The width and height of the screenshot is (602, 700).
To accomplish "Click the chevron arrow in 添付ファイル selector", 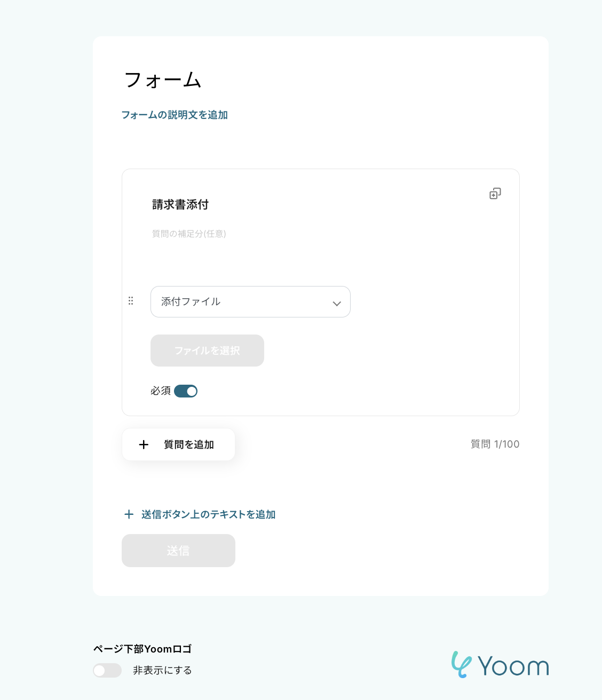I will (x=337, y=303).
